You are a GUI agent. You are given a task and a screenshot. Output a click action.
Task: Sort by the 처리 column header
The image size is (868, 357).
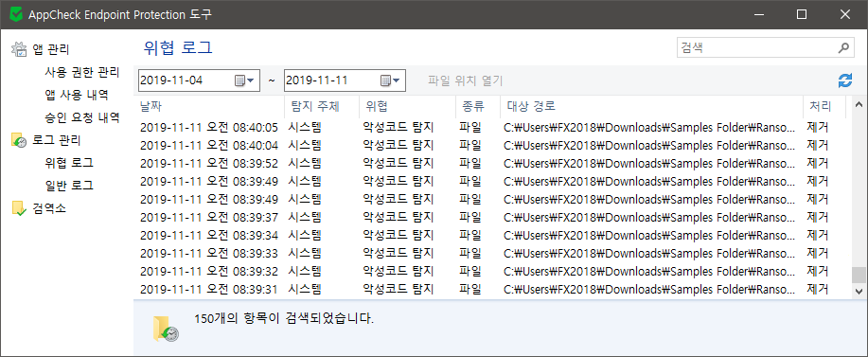click(824, 106)
